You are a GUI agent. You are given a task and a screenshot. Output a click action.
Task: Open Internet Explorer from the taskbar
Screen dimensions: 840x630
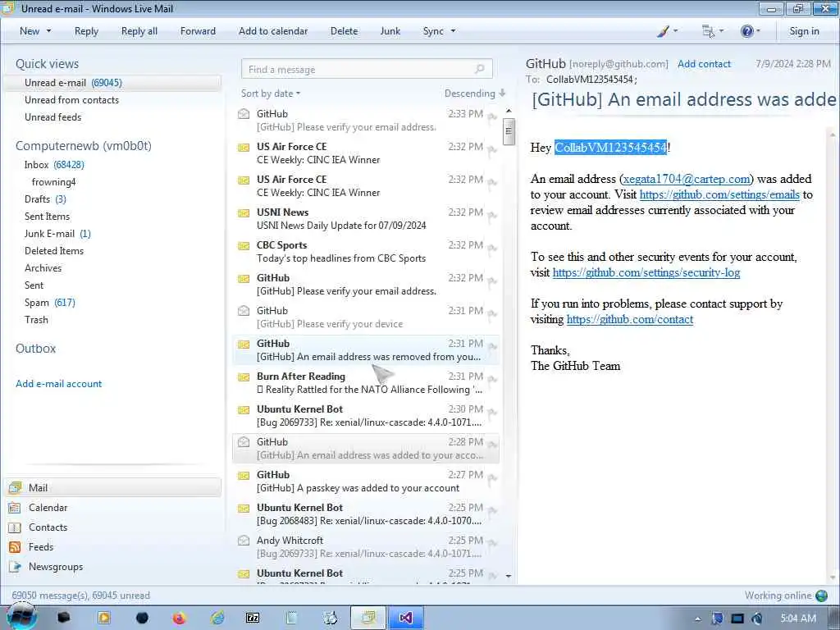pos(217,619)
